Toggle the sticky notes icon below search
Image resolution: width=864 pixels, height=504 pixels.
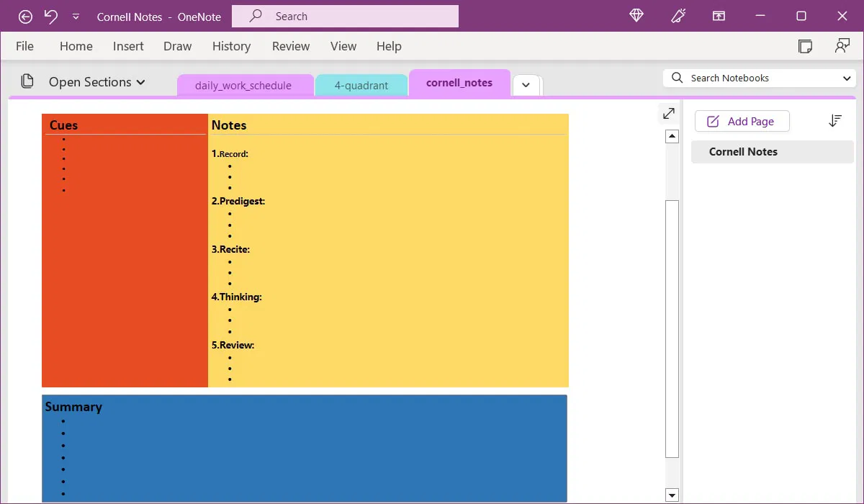click(x=805, y=45)
